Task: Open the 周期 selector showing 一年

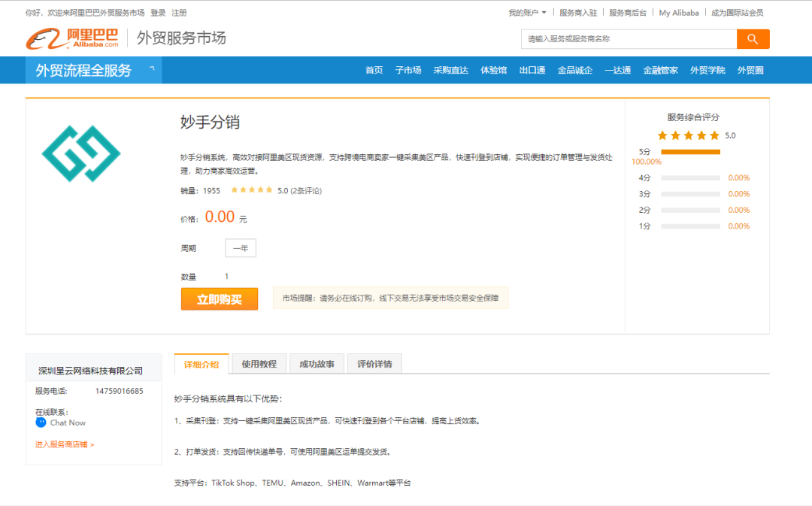Action: 240,247
